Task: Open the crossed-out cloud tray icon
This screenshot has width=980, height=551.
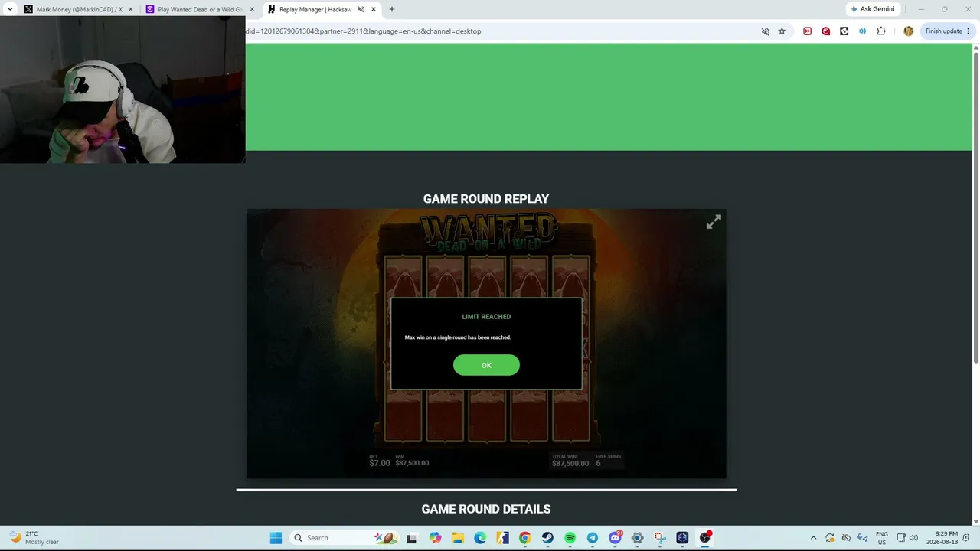Action: pyautogui.click(x=846, y=538)
